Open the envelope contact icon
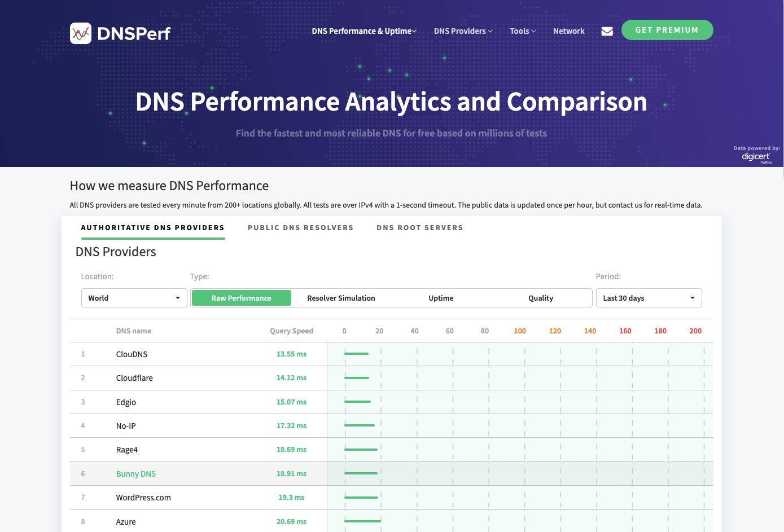This screenshot has height=532, width=784. 607,31
